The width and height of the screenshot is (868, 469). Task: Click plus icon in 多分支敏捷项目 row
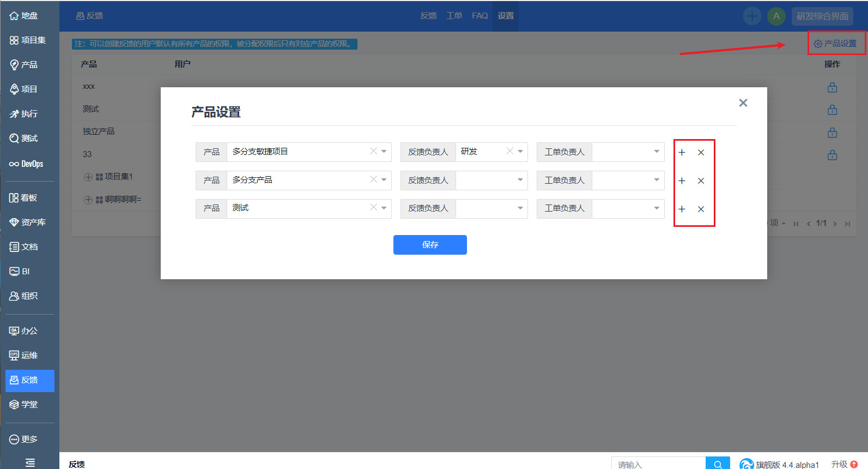pyautogui.click(x=682, y=153)
